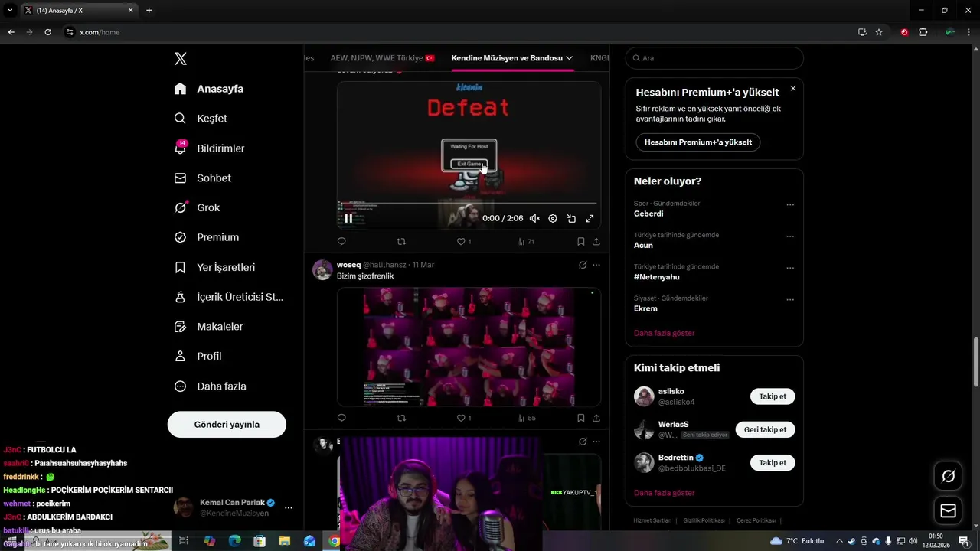
Task: Pause the playing video
Action: coord(348,218)
